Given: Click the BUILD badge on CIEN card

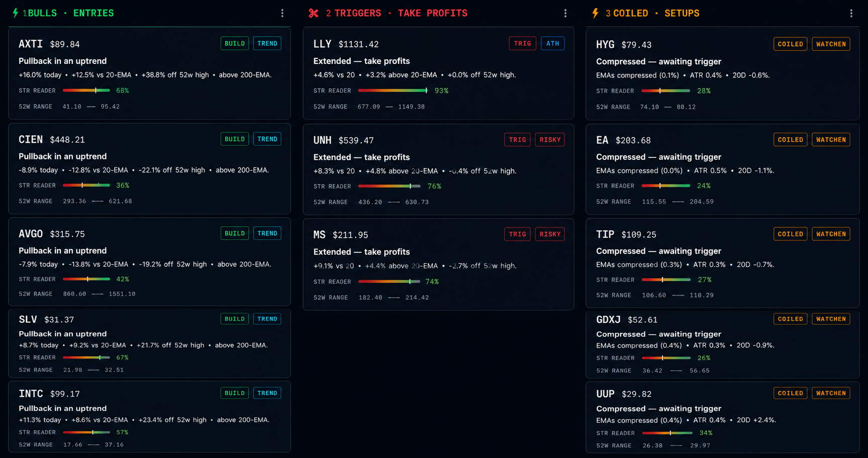Looking at the screenshot, I should tap(235, 139).
